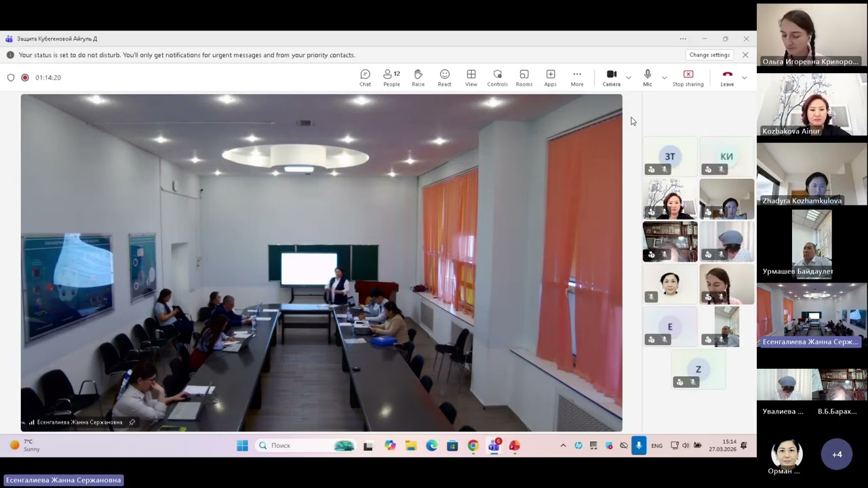Click the pin icon beside Есенгалиева name
The width and height of the screenshot is (868, 488).
pyautogui.click(x=132, y=422)
